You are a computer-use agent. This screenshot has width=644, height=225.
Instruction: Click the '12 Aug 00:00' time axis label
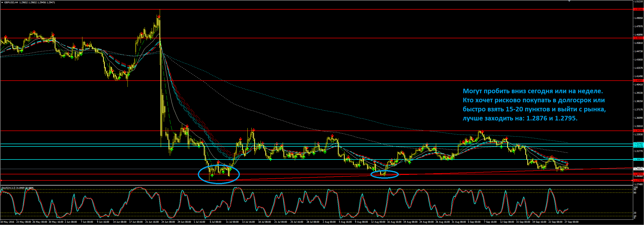(x=378, y=222)
